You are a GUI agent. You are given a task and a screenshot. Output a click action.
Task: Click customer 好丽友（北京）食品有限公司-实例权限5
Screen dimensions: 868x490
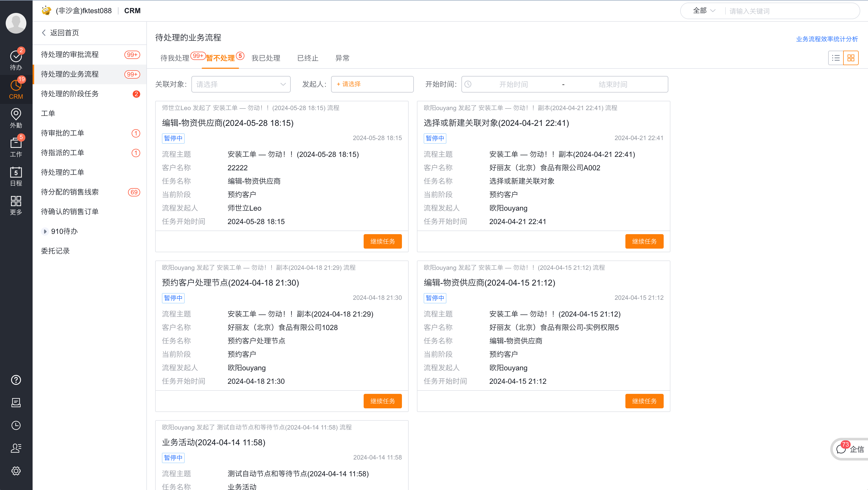point(554,327)
